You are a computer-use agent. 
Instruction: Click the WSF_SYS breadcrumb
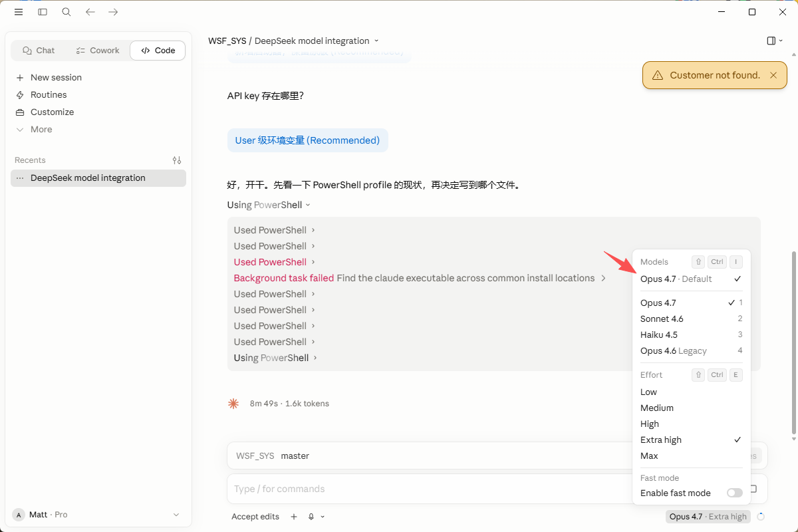pyautogui.click(x=227, y=41)
